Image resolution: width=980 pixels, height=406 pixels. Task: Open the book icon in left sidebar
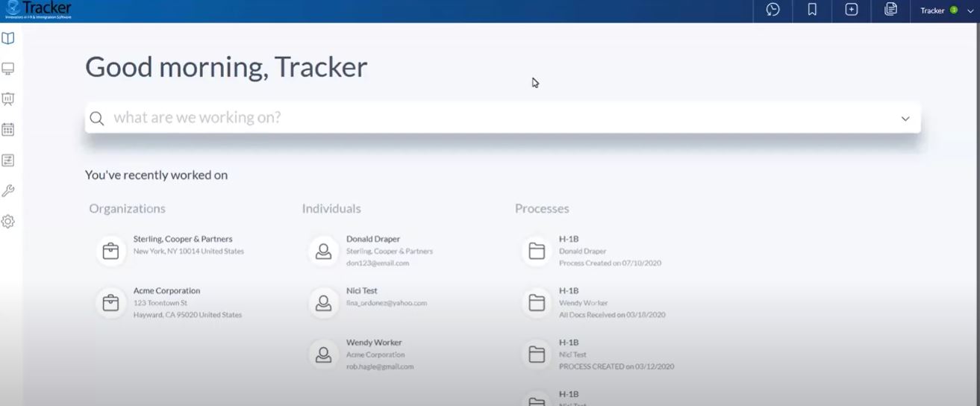[x=8, y=38]
